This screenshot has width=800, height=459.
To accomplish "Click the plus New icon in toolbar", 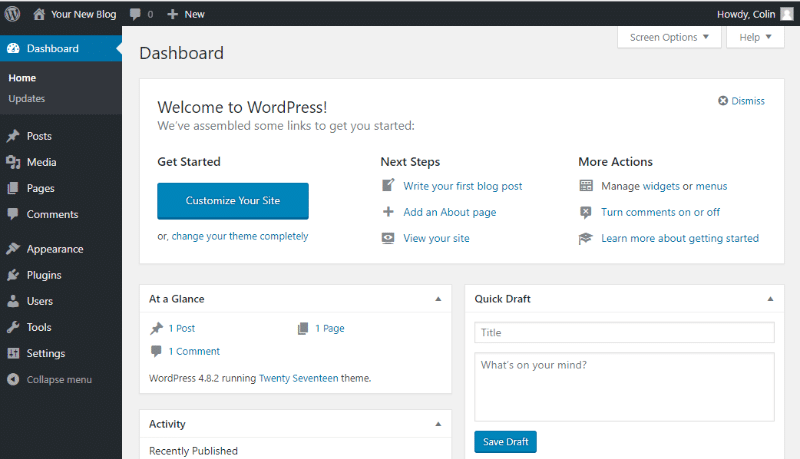I will tap(173, 14).
